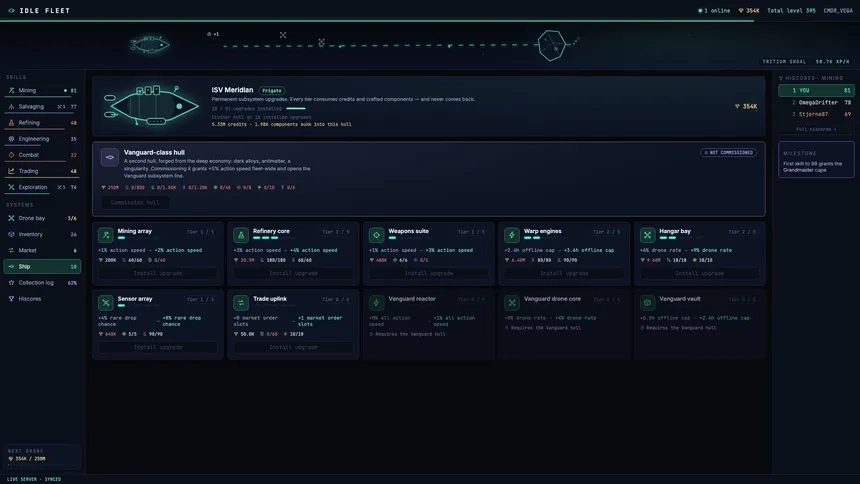The image size is (860, 484).
Task: Click the ISV Meridian upgrades progress bar
Action: [296, 109]
